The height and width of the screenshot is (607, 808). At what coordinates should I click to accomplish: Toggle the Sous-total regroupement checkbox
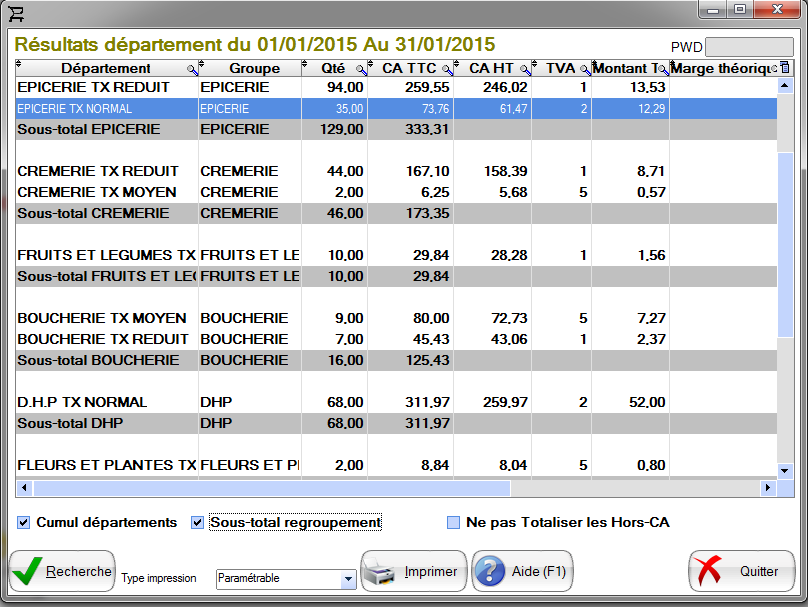click(x=197, y=522)
